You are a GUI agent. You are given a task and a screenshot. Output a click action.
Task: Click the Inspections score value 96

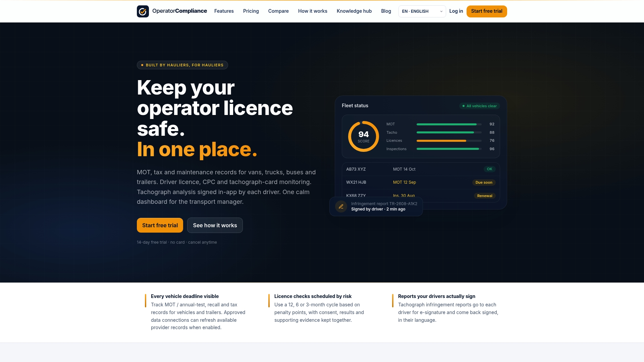point(492,149)
